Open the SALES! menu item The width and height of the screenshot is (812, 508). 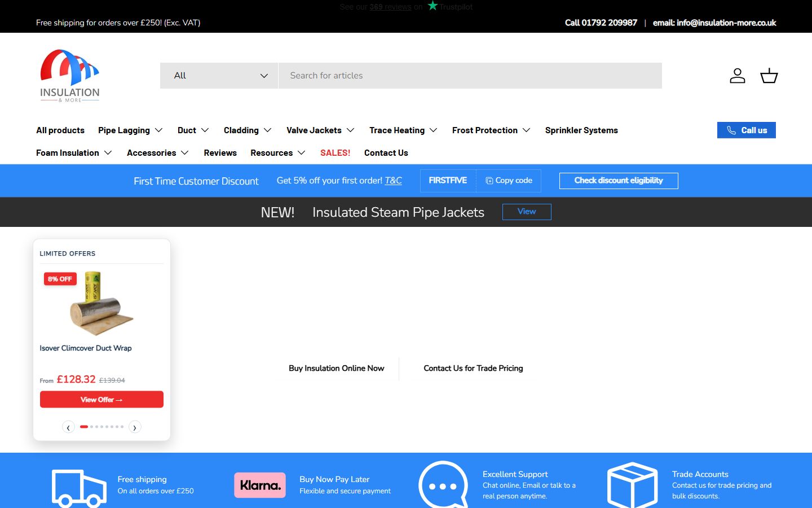(336, 153)
